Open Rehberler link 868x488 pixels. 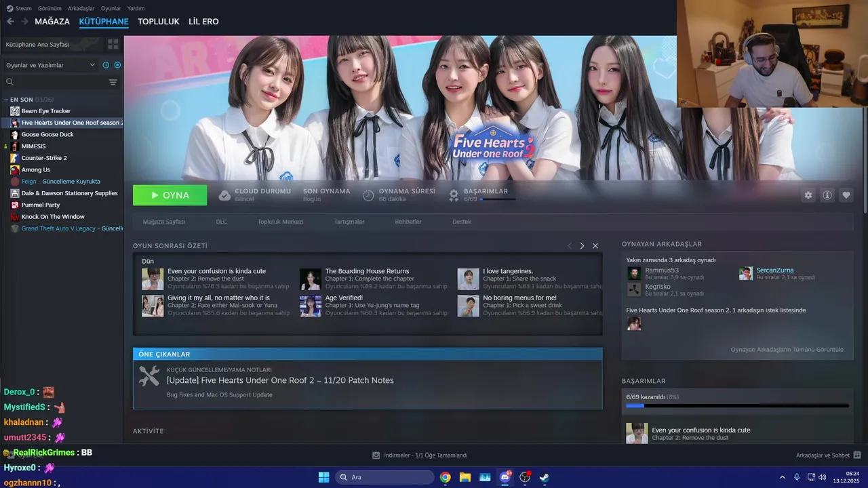click(408, 222)
